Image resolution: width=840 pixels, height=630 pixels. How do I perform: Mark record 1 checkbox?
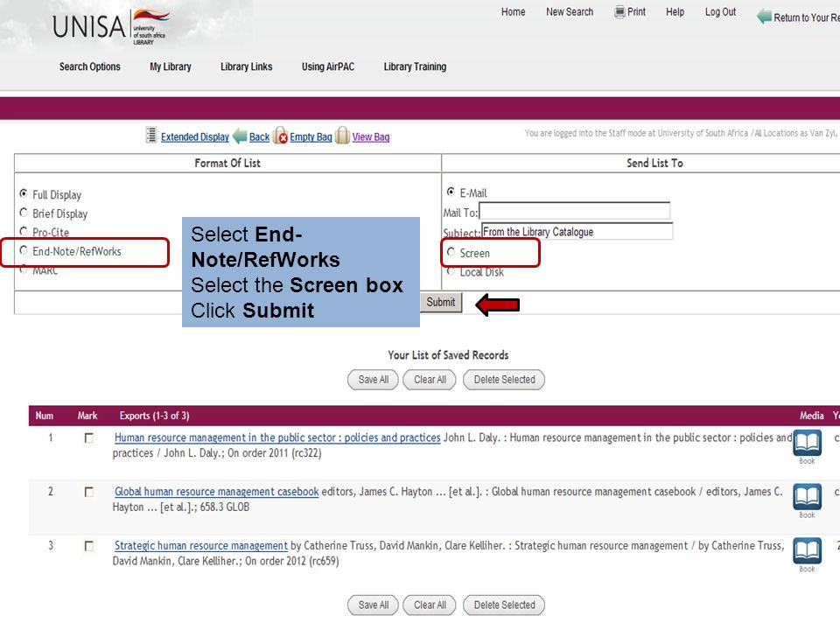[89, 438]
